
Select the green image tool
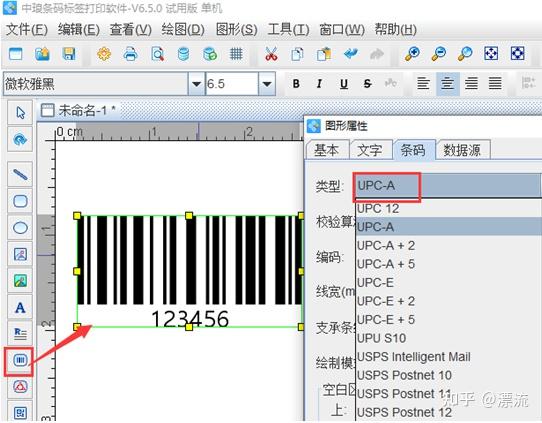[20, 281]
